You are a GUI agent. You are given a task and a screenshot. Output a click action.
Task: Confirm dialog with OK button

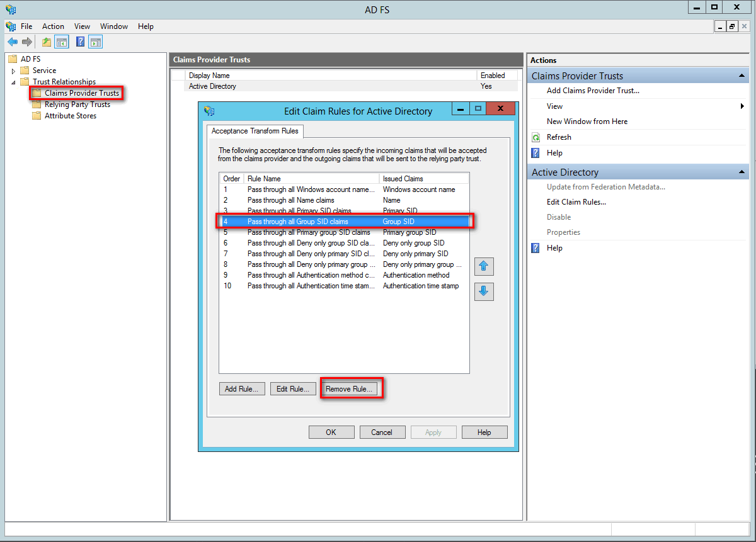331,432
